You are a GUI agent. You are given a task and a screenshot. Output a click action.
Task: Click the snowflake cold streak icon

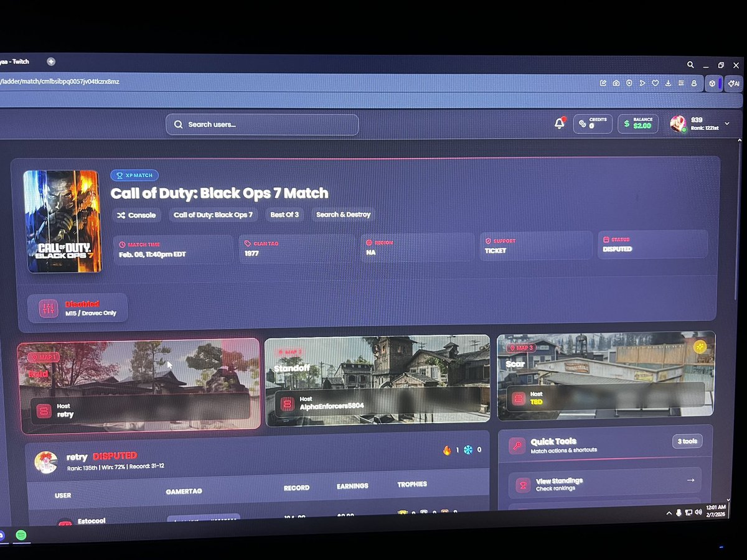(467, 449)
